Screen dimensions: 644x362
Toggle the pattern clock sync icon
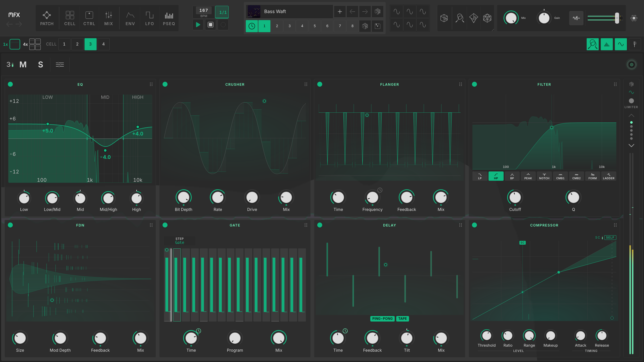tap(252, 26)
